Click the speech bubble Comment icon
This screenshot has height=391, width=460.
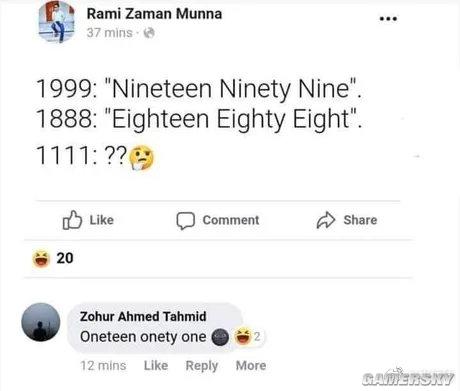[x=185, y=221]
